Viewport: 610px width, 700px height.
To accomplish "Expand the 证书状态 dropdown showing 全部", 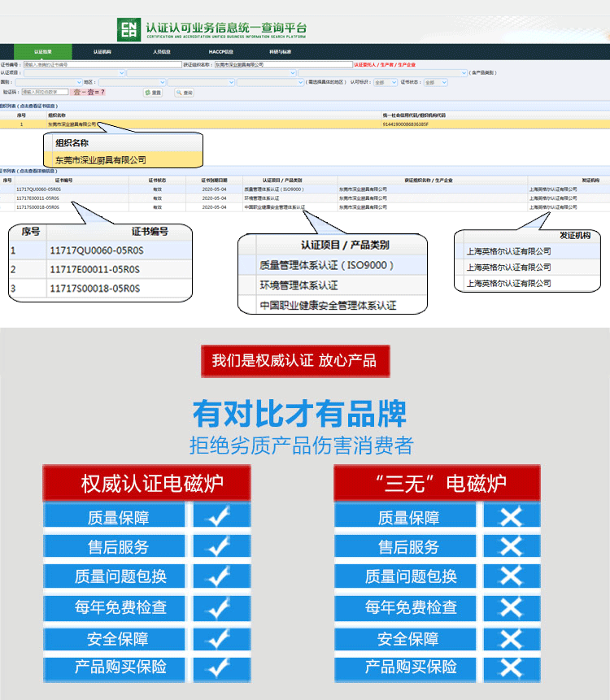I will [x=436, y=82].
